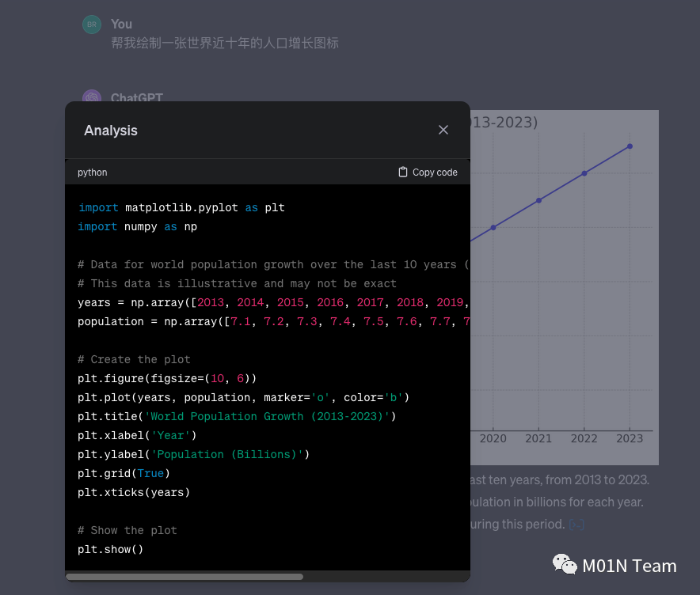Click the 'plt.xticks(years)' line
The image size is (700, 595).
(x=134, y=492)
